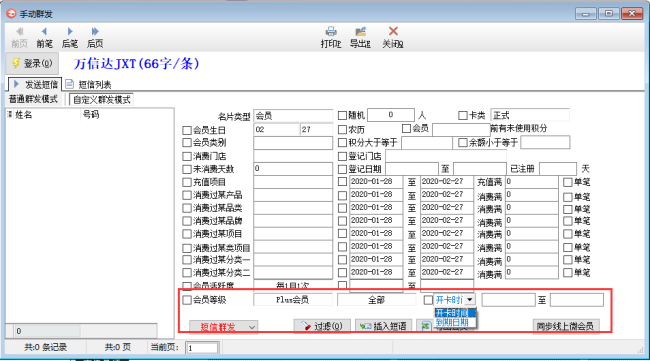
Task: Toggle the 随机 checkbox
Action: coord(342,115)
